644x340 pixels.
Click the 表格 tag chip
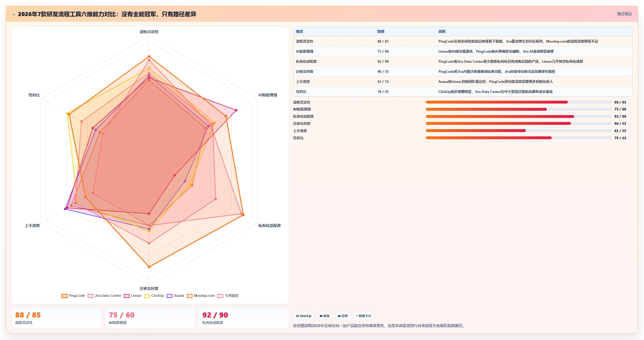pos(325,316)
